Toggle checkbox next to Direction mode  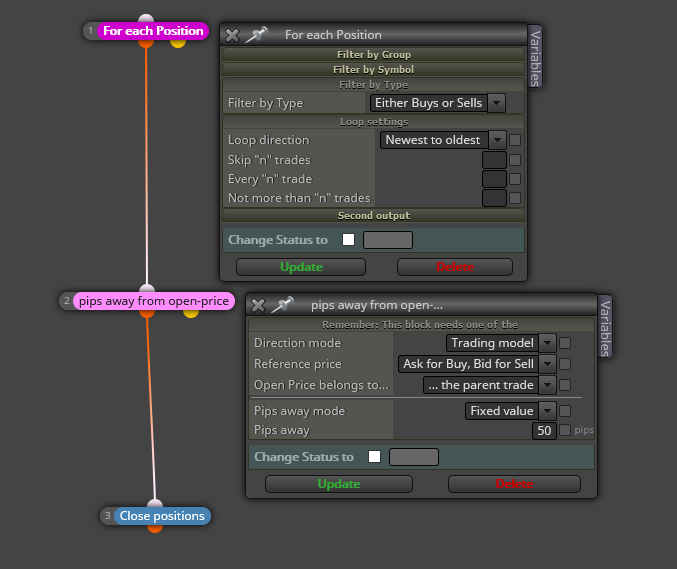pyautogui.click(x=565, y=343)
